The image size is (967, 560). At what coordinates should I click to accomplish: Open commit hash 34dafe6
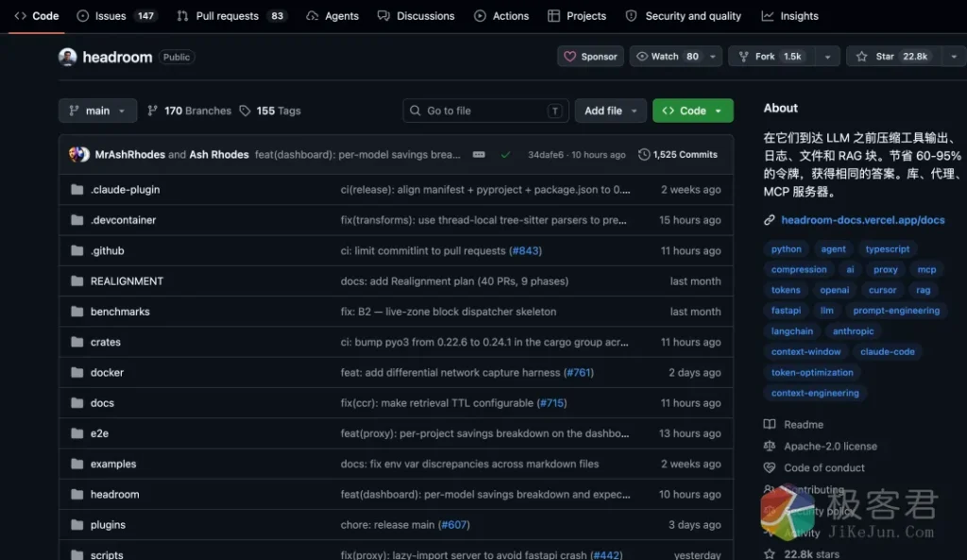click(x=545, y=154)
